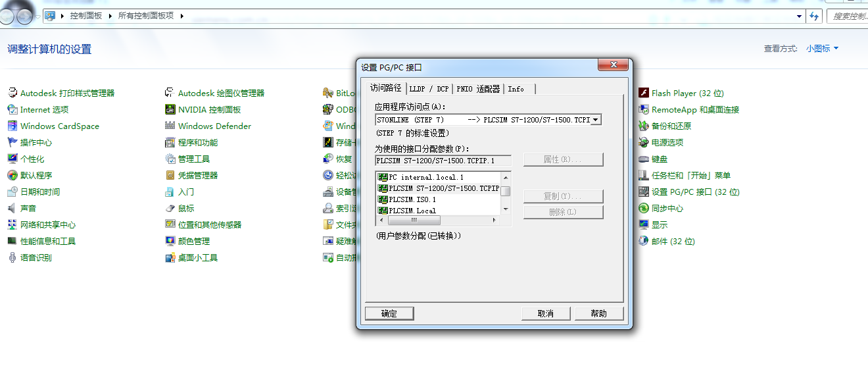Click 删除(L) button
This screenshot has width=868, height=366.
(563, 212)
